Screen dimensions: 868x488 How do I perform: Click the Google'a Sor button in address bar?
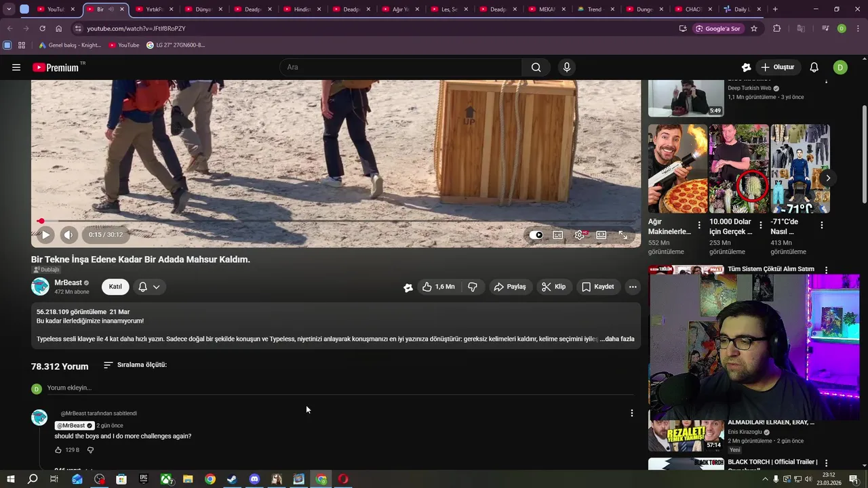click(x=717, y=28)
